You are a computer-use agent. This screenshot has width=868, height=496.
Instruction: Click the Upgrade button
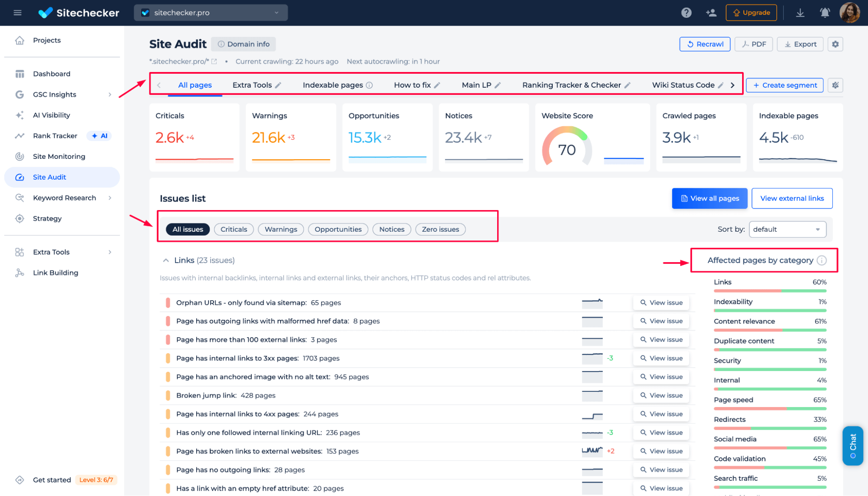pos(751,13)
